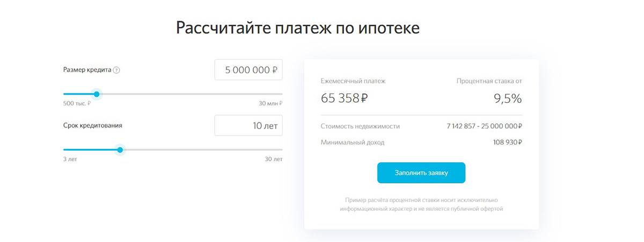
Task: Click the loan amount slider handle
Action: tap(97, 94)
